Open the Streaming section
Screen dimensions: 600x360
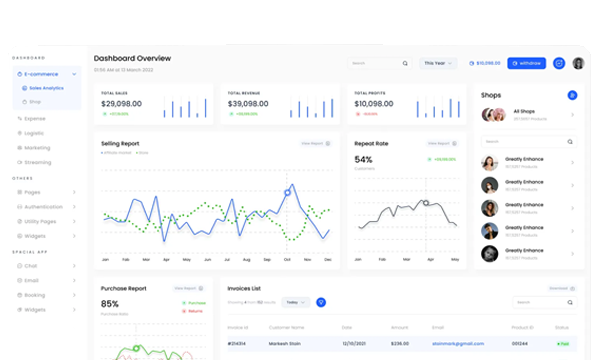pyautogui.click(x=34, y=162)
